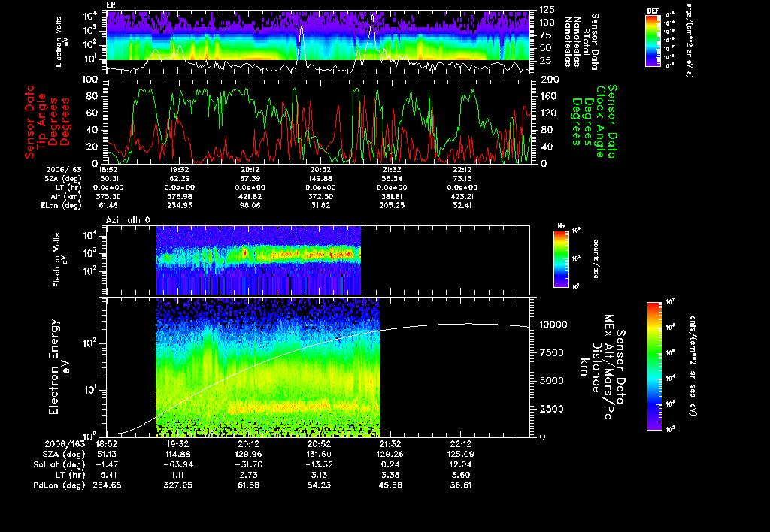770x532 pixels.
Task: Click the 'BTotal' Nanoteslas axis label
Action: click(587, 42)
